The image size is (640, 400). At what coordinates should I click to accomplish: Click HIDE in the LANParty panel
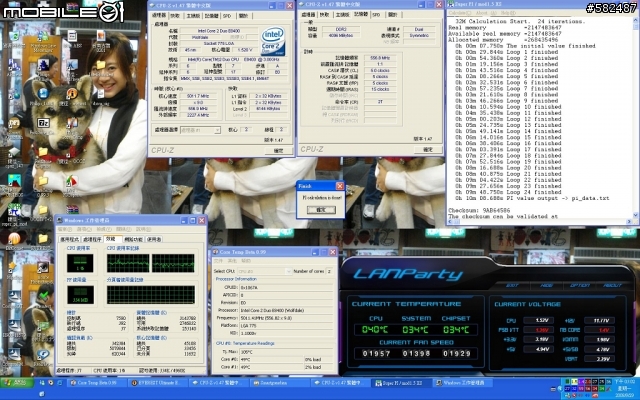point(547,285)
